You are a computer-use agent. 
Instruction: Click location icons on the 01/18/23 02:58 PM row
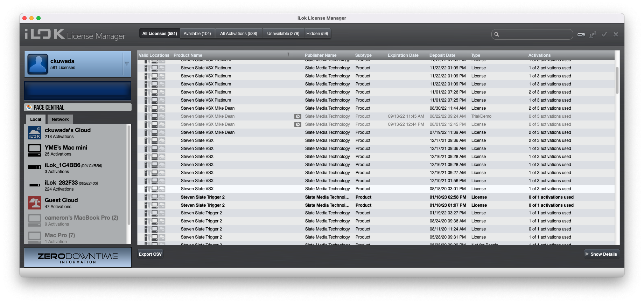155,197
